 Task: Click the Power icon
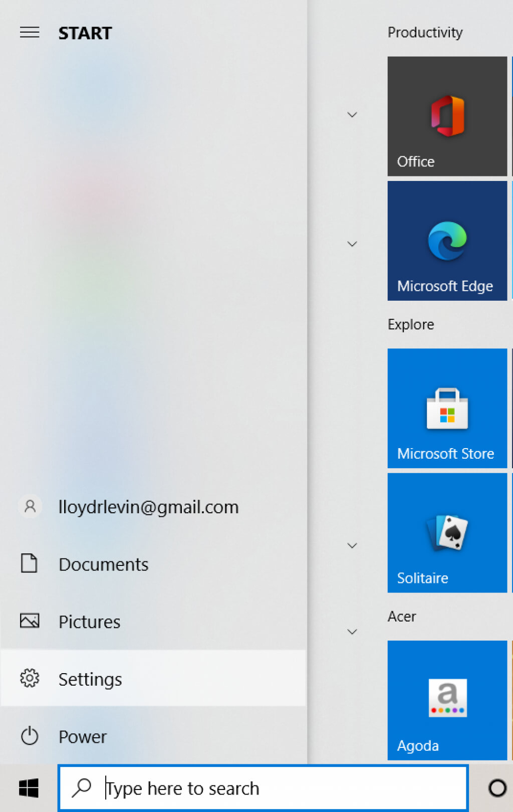coord(30,736)
